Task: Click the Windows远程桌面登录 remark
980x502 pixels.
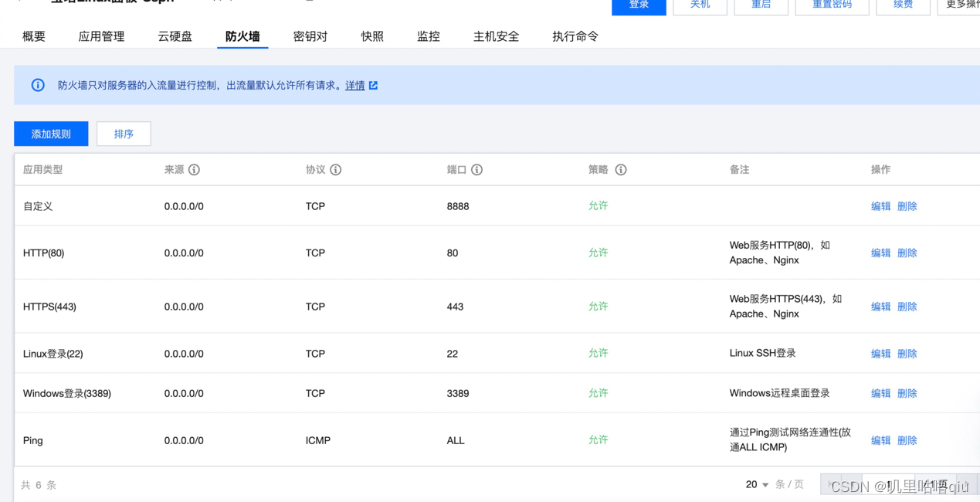Action: tap(779, 393)
